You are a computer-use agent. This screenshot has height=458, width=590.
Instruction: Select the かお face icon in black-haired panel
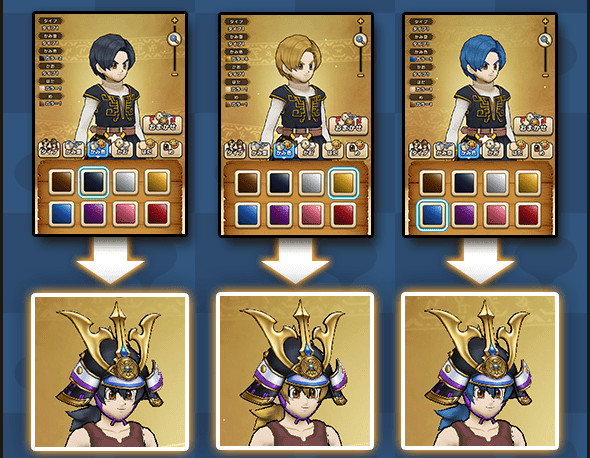(x=122, y=149)
